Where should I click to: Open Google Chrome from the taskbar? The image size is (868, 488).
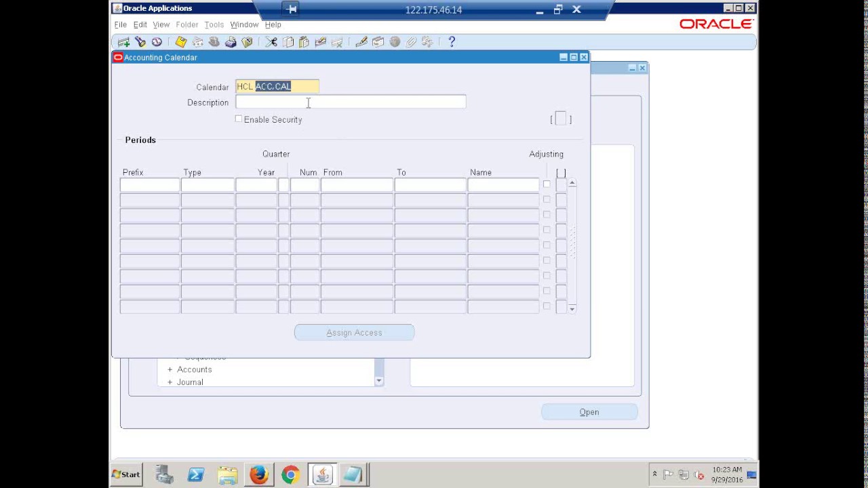[290, 474]
